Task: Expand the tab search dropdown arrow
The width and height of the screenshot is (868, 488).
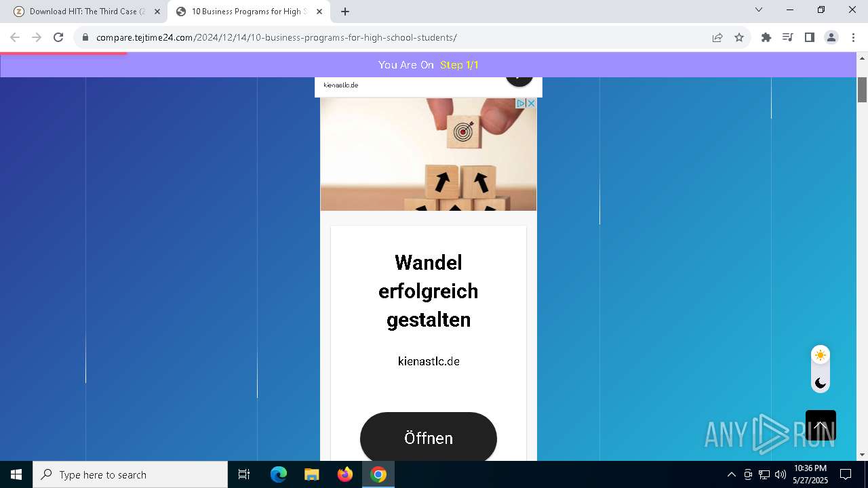Action: pos(759,9)
